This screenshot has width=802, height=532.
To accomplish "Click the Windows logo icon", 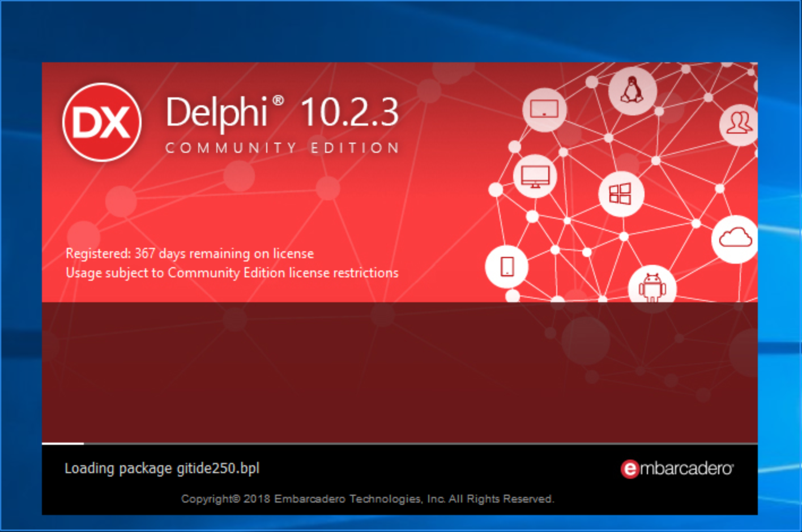I will point(621,194).
